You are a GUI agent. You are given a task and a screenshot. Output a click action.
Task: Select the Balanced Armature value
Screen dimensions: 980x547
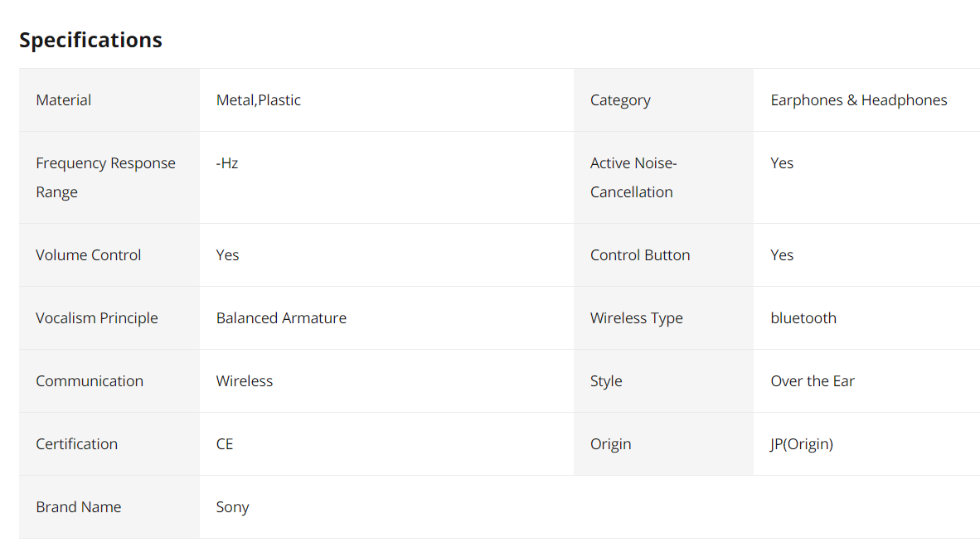tap(281, 318)
